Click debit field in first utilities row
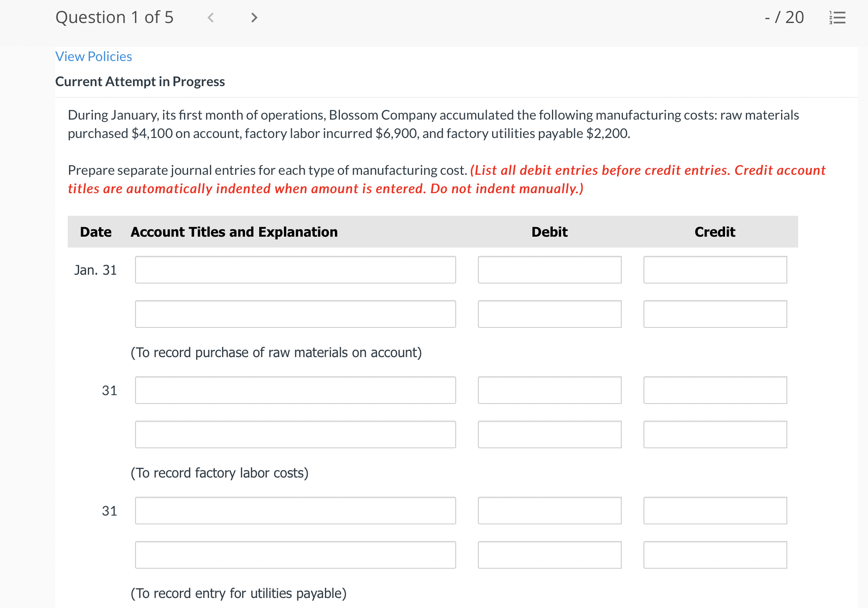This screenshot has height=608, width=868. click(549, 511)
